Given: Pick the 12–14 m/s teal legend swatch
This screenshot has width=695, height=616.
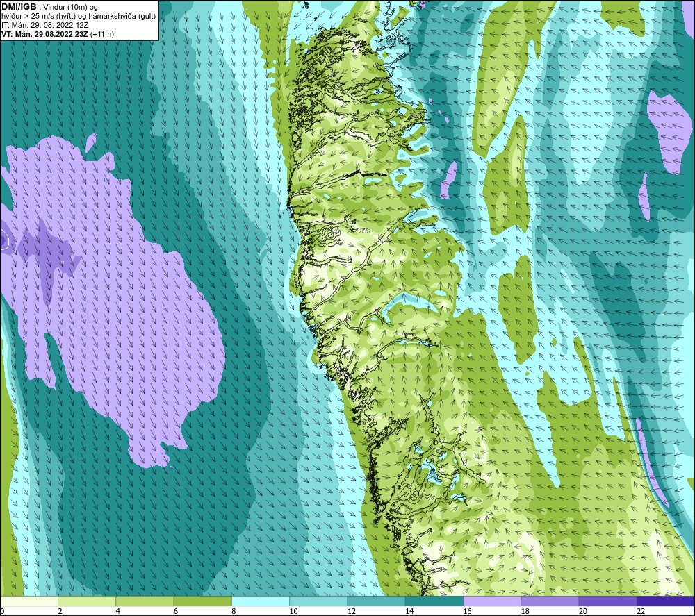Looking at the screenshot, I should pyautogui.click(x=376, y=601).
